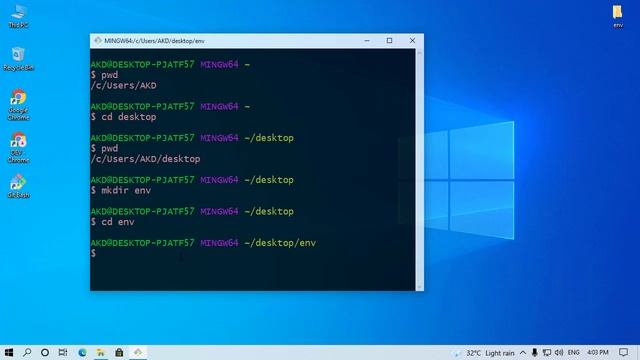Click the prompt path ~/desktop/env
This screenshot has width=640, height=360.
pos(280,243)
